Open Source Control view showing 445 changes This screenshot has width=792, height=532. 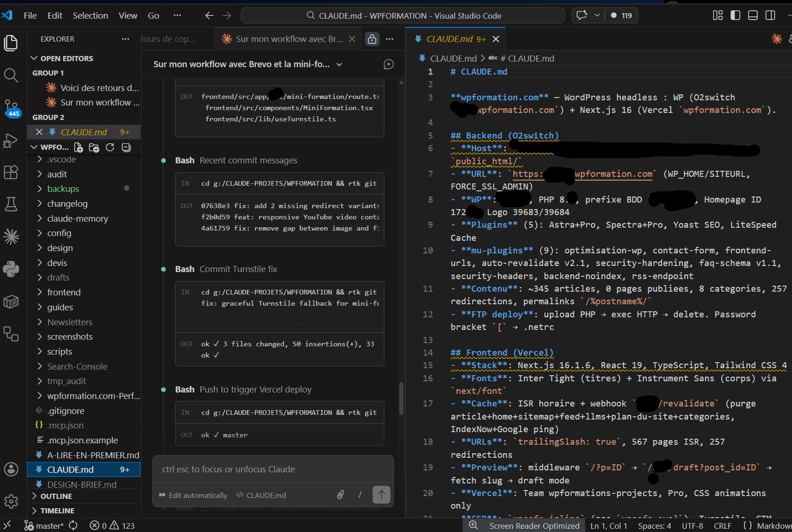click(11, 105)
